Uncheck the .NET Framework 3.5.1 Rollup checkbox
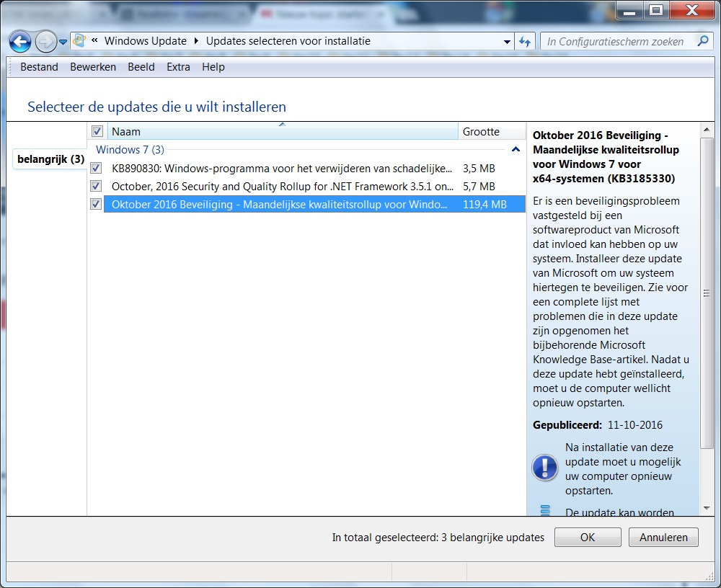 click(96, 186)
